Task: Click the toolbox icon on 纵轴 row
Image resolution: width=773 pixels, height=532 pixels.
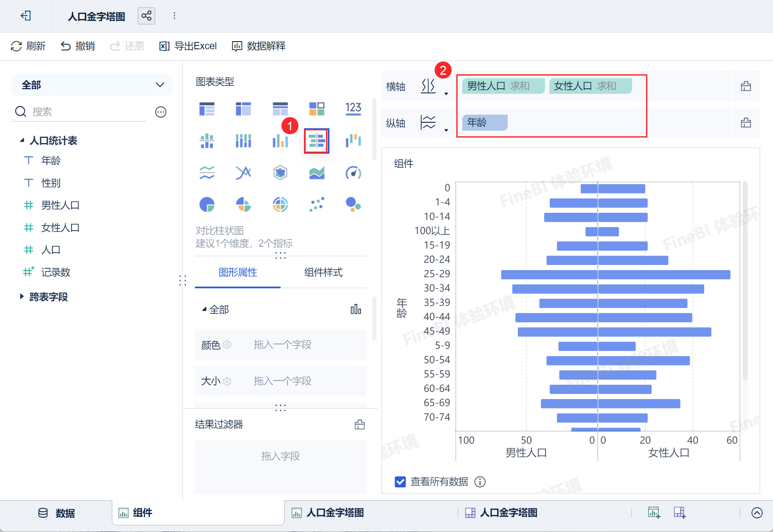Action: (x=746, y=123)
